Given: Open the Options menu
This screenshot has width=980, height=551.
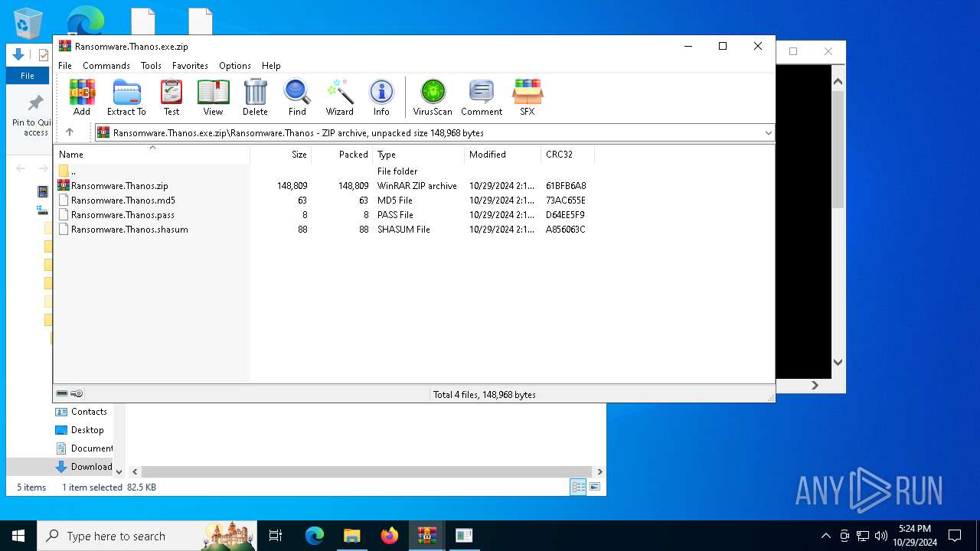Looking at the screenshot, I should click(235, 66).
